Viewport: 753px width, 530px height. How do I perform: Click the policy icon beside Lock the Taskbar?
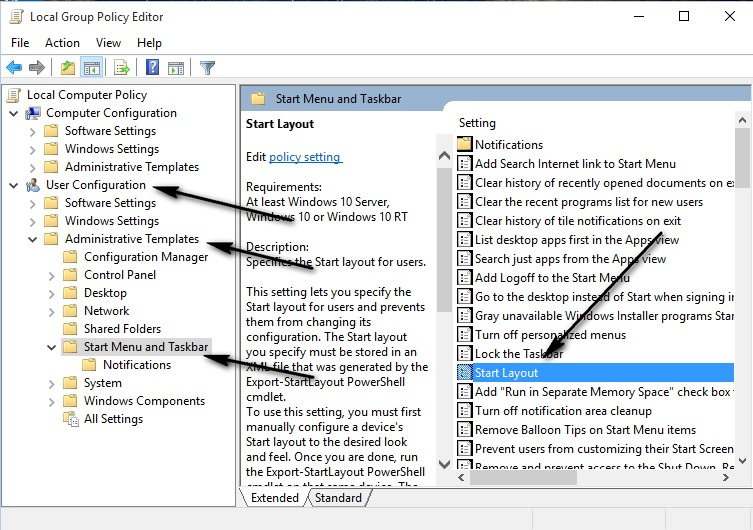pyautogui.click(x=464, y=354)
